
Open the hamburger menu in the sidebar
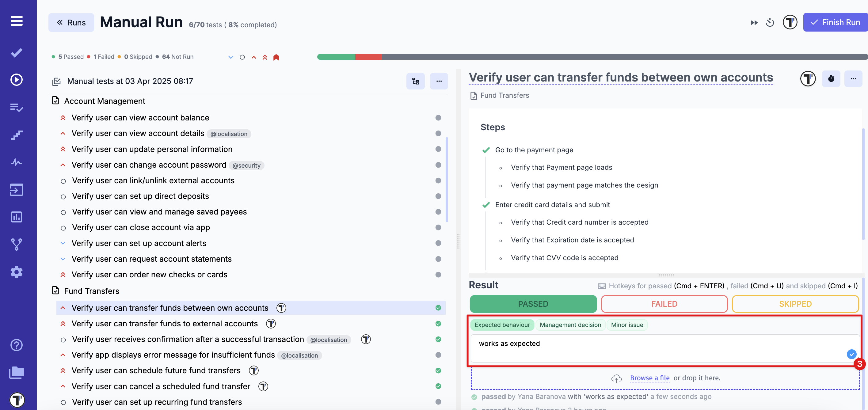17,21
